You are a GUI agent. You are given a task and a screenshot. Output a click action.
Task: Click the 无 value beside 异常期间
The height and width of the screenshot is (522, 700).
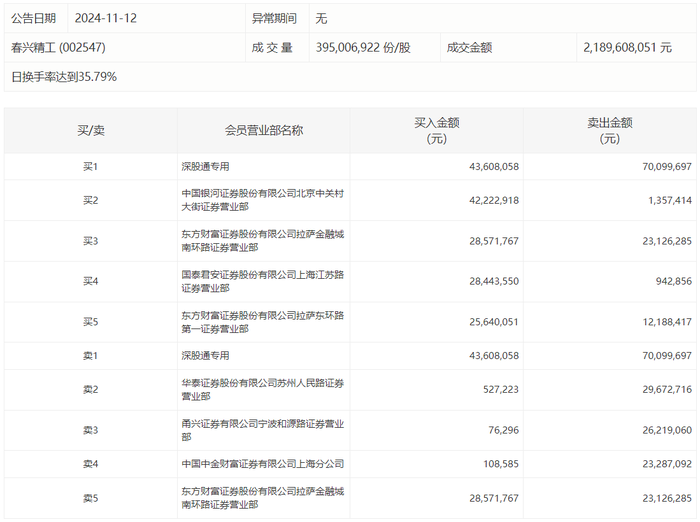click(x=321, y=18)
